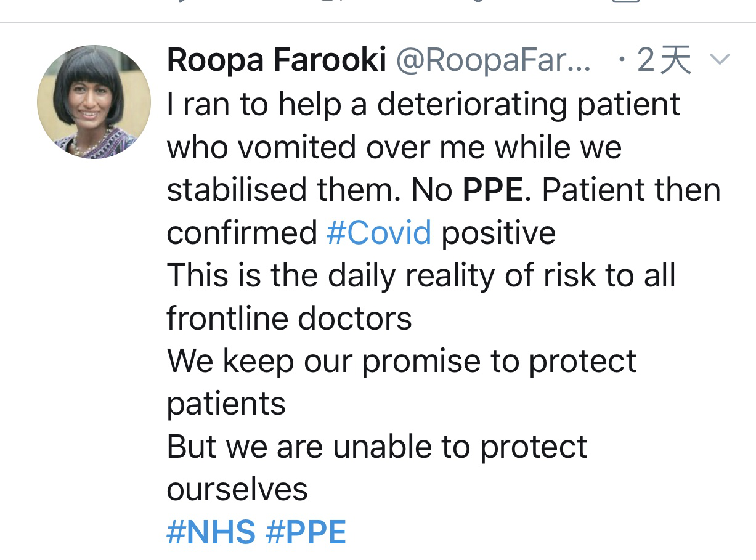
Task: Open the blue #PPE hashtag
Action: pyautogui.click(x=306, y=532)
